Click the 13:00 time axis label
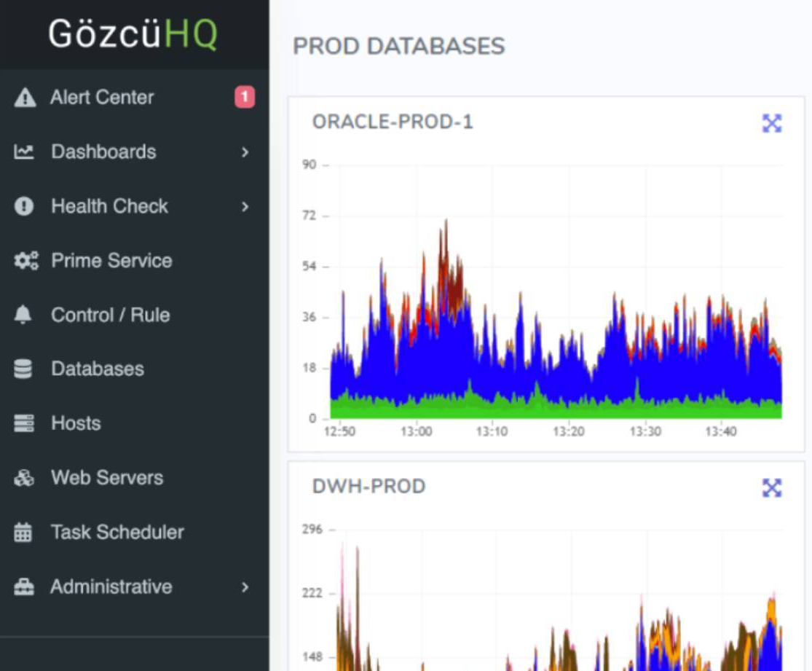Viewport: 812px width, 671px height. [x=417, y=431]
